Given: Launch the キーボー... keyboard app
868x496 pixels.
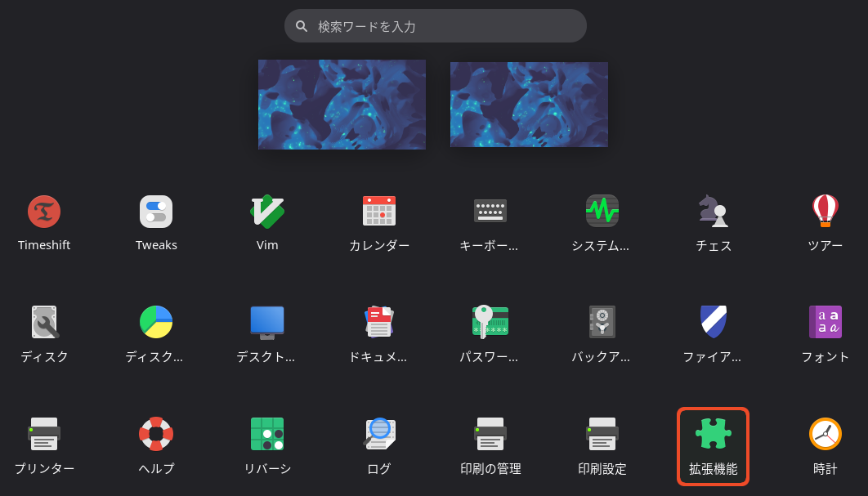Looking at the screenshot, I should [490, 212].
